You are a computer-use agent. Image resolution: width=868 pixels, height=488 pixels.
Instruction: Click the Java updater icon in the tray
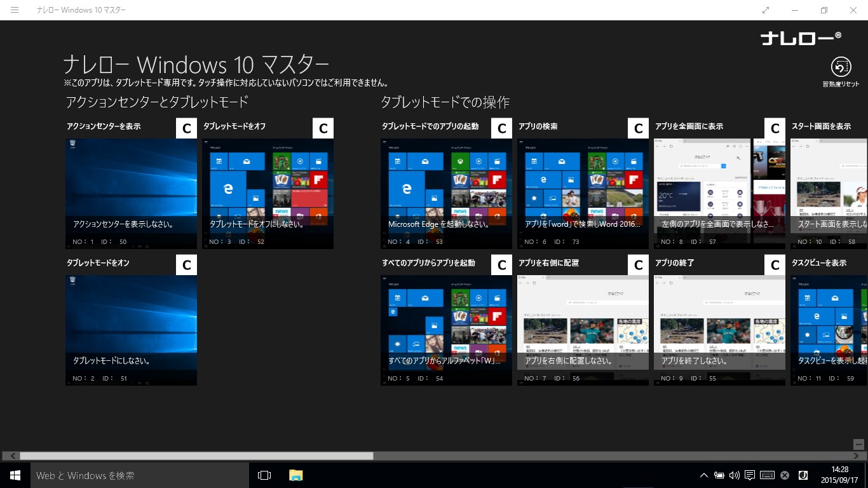803,475
